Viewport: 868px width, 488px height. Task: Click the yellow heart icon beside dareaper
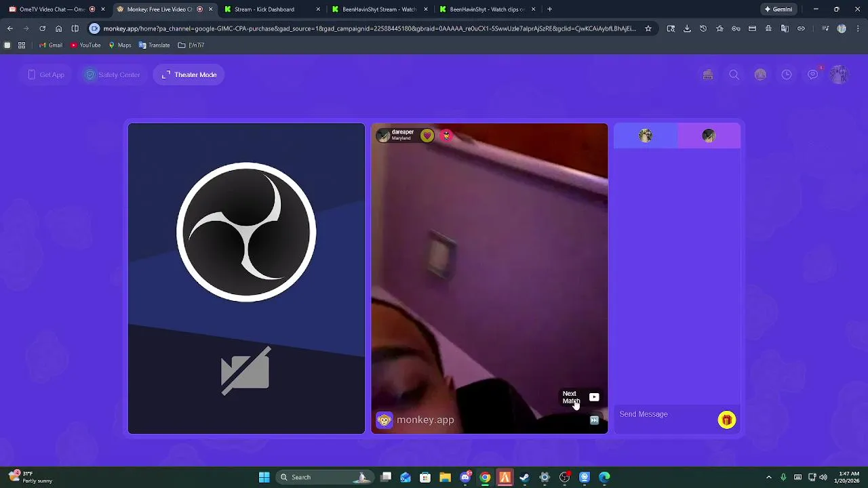427,136
